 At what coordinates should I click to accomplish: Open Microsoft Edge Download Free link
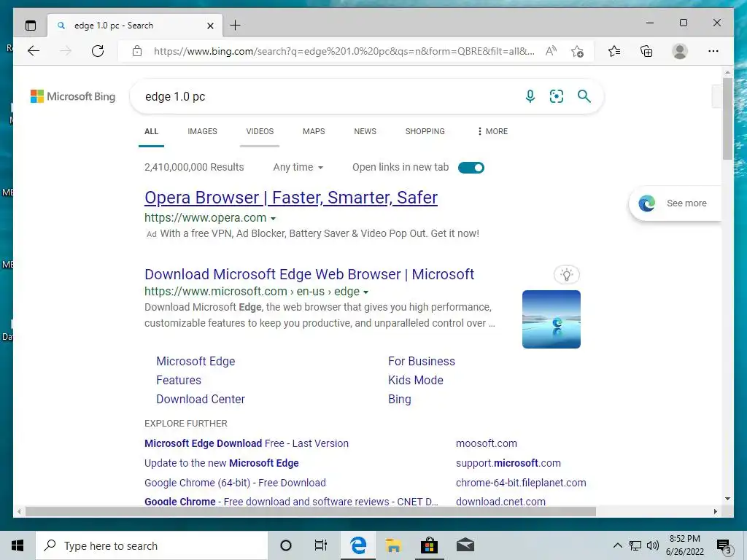pos(247,443)
